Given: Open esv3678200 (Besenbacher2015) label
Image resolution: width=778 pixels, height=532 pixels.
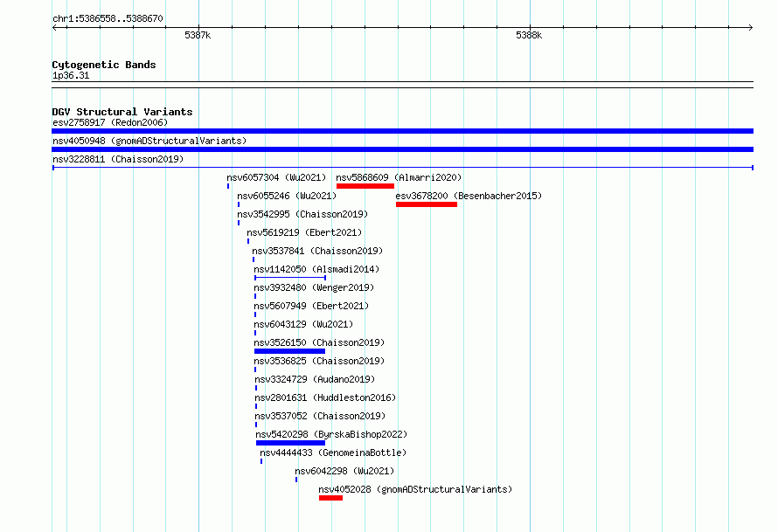Looking at the screenshot, I should (469, 196).
